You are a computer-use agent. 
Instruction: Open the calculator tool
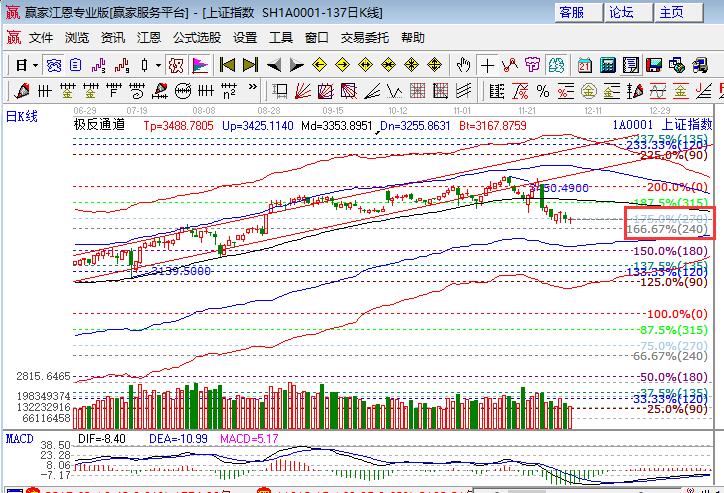pyautogui.click(x=607, y=65)
